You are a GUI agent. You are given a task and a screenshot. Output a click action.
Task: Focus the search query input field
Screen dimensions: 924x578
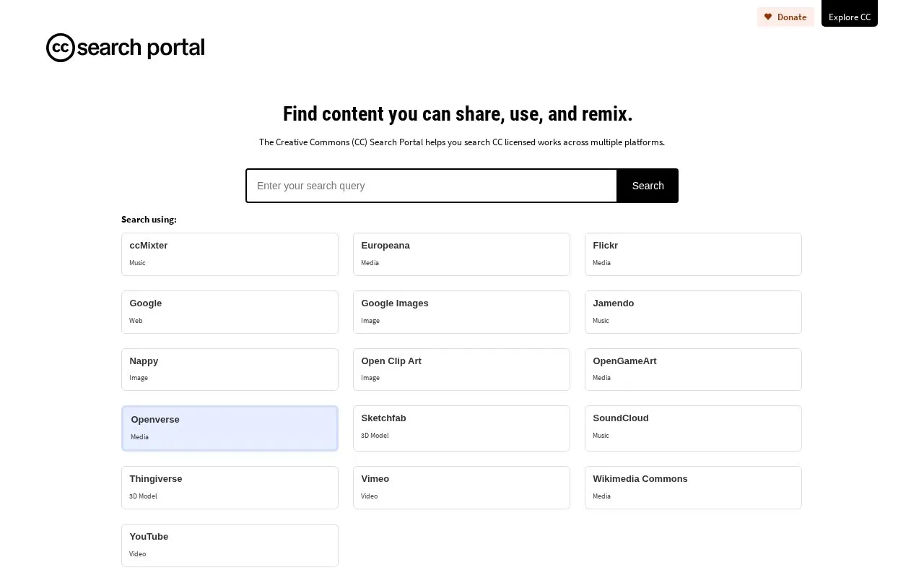click(432, 186)
